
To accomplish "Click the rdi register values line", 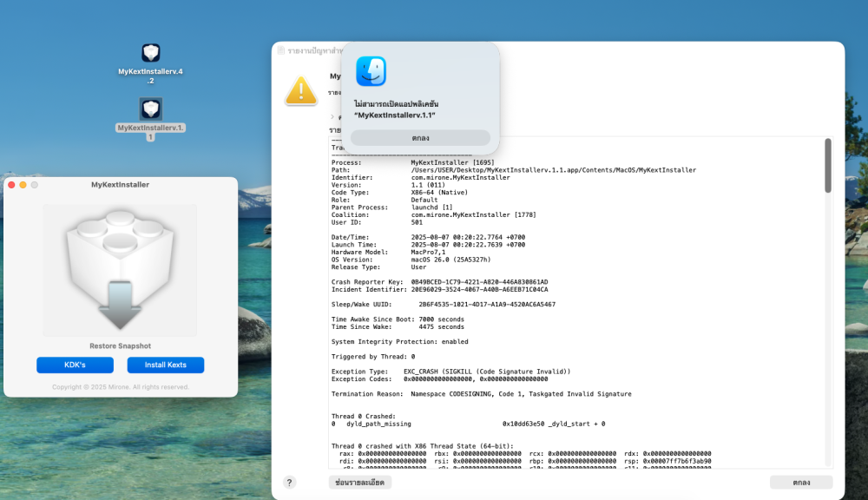I will (525, 461).
